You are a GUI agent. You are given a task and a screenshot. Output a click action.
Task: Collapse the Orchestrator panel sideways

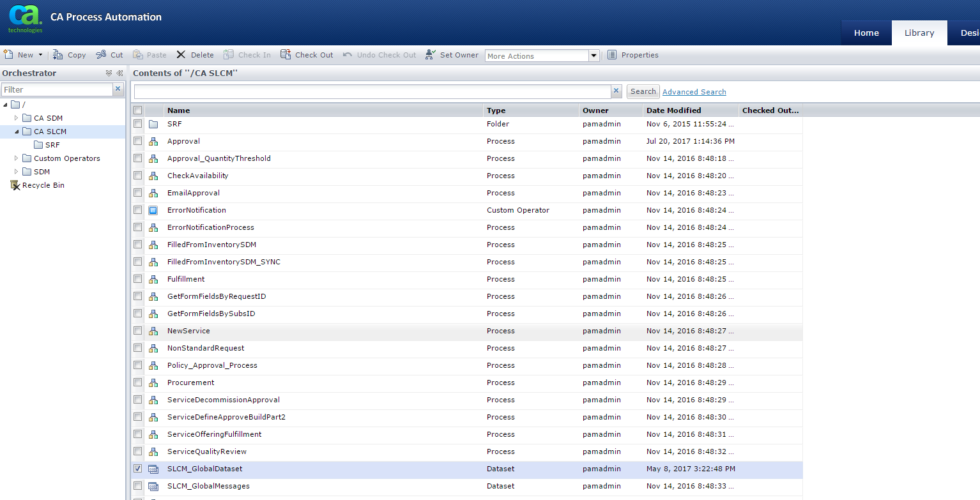coord(119,73)
